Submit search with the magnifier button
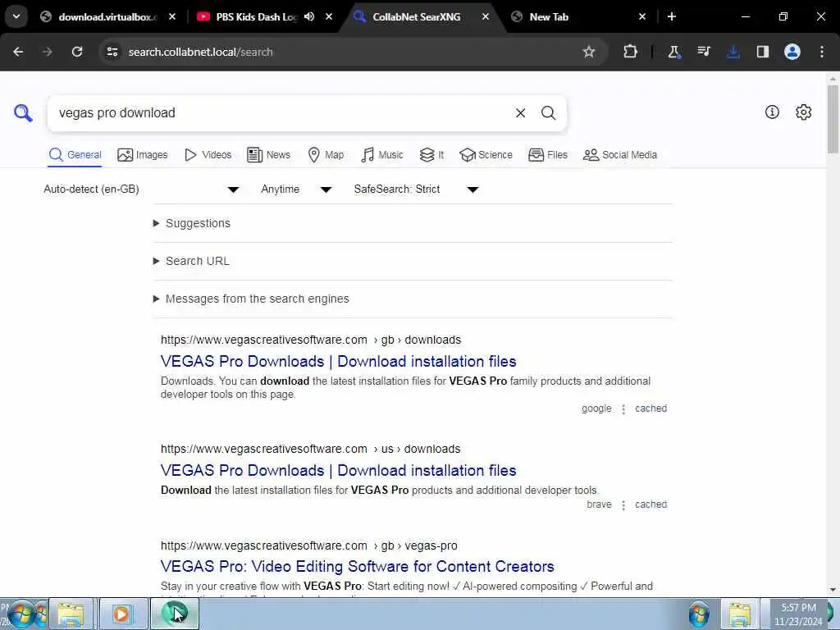This screenshot has width=840, height=630. tap(548, 113)
